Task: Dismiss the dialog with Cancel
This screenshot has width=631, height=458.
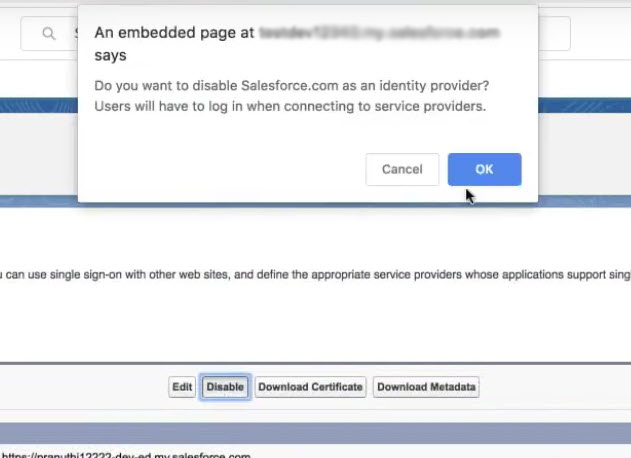Action: 402,169
